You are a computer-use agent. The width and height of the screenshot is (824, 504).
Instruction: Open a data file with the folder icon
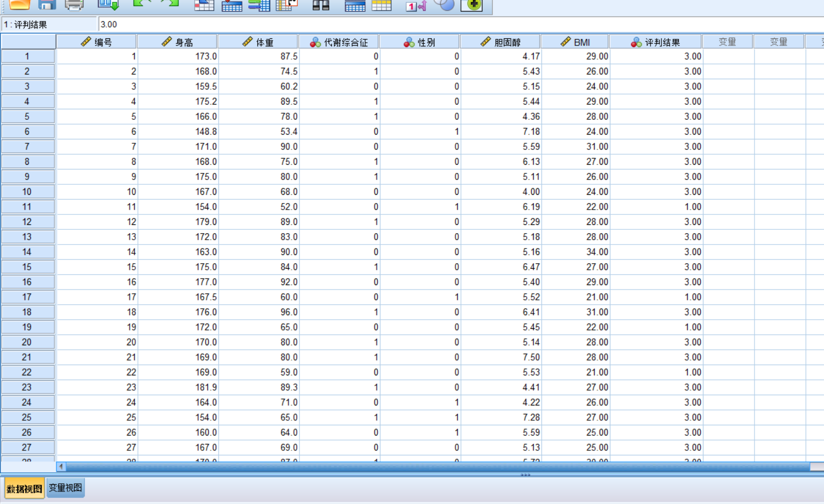pyautogui.click(x=20, y=5)
